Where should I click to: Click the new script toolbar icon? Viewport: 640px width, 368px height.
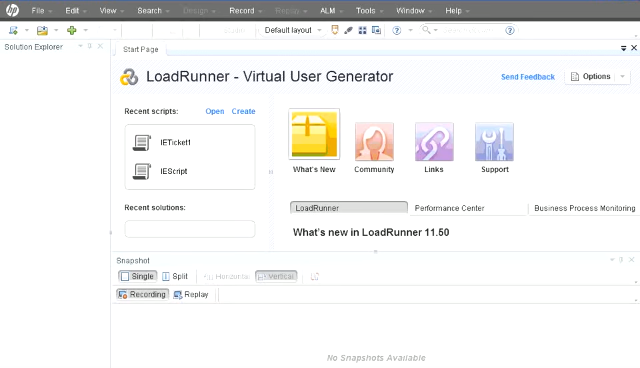(13, 30)
